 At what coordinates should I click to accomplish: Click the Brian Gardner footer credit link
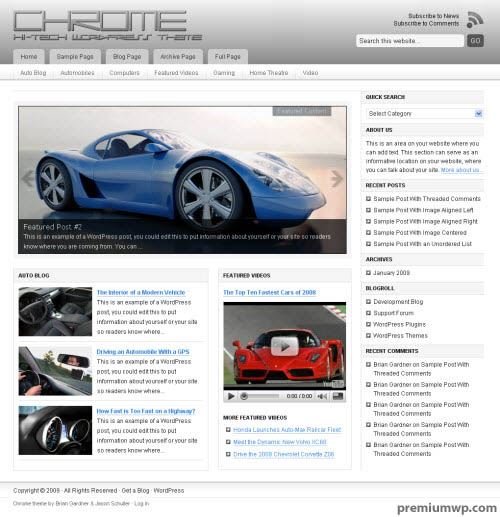coord(72,503)
